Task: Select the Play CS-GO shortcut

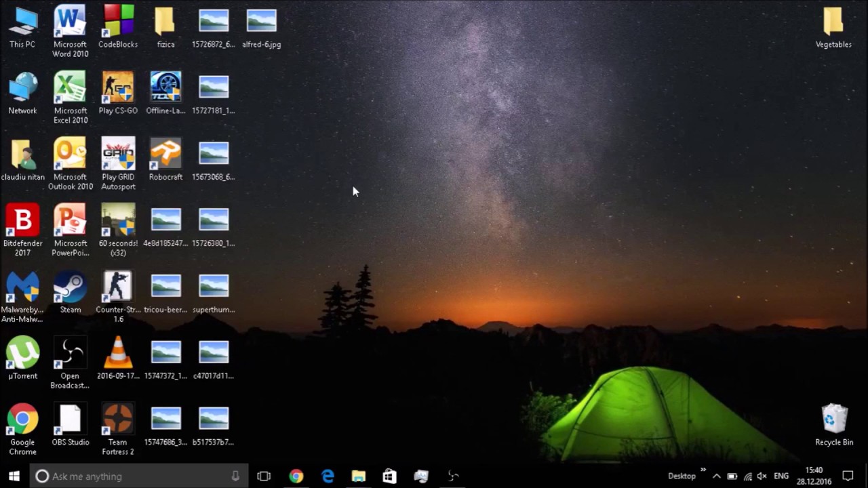Action: point(118,94)
